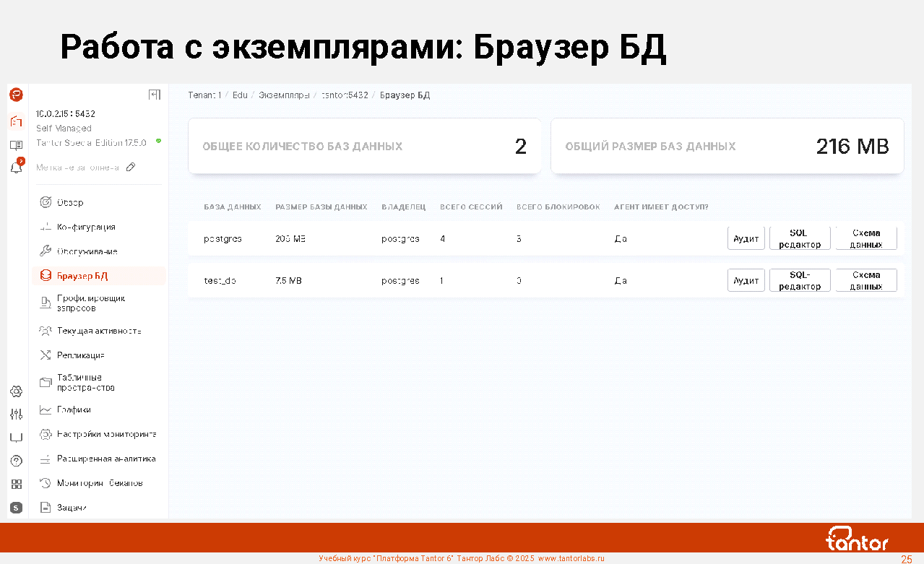Click the user avatar S icon
Viewport: 924px width, 564px height.
click(16, 508)
